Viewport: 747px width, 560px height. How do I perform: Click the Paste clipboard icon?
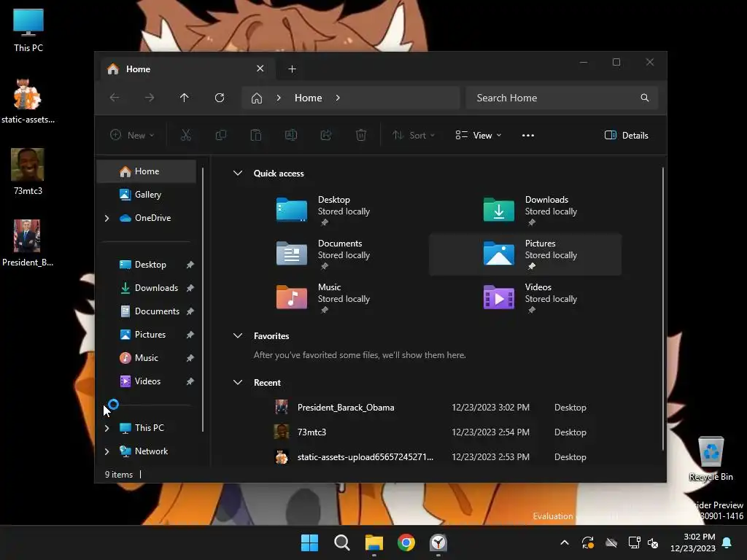click(x=256, y=135)
